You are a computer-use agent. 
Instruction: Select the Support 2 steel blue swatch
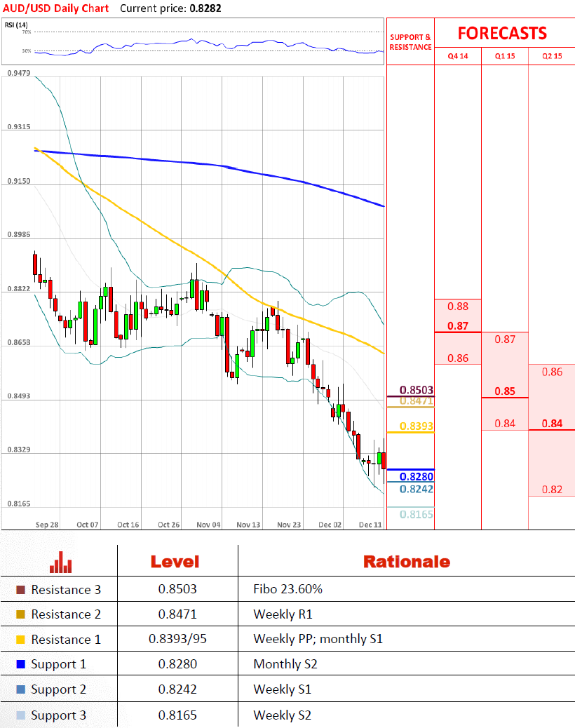[20, 689]
